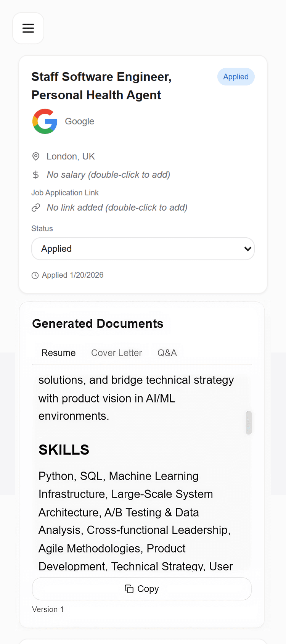This screenshot has width=286, height=644.
Task: Click the Version 1 label
Action: coord(48,609)
